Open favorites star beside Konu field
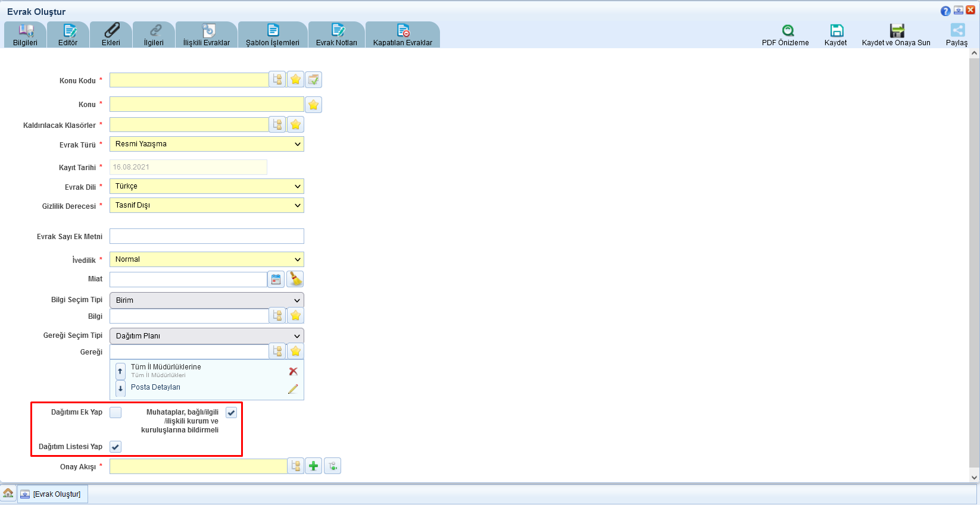Image resolution: width=980 pixels, height=505 pixels. (314, 105)
